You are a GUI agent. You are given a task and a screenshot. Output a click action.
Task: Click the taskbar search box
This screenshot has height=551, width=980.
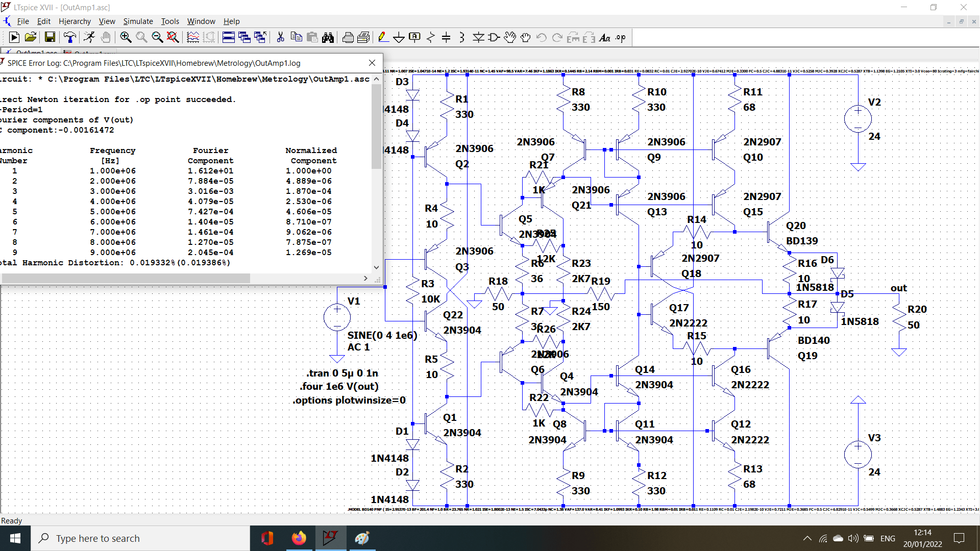tap(140, 538)
